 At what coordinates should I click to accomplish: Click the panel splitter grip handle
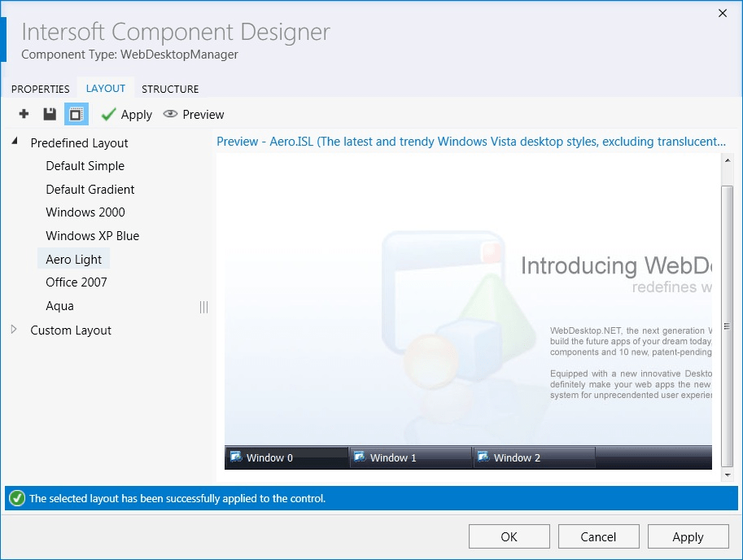[x=203, y=307]
